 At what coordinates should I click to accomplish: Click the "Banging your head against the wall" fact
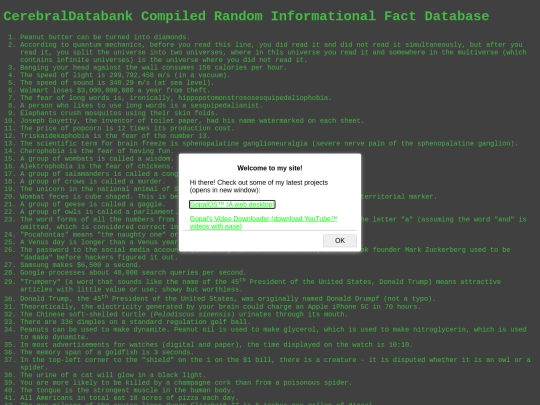(x=153, y=68)
